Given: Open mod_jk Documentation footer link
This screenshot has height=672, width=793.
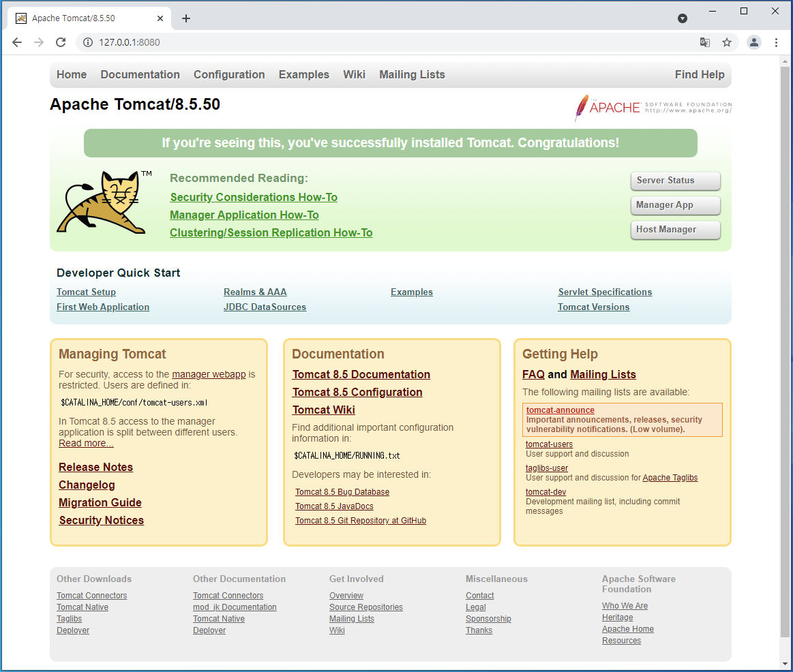Looking at the screenshot, I should [x=235, y=607].
